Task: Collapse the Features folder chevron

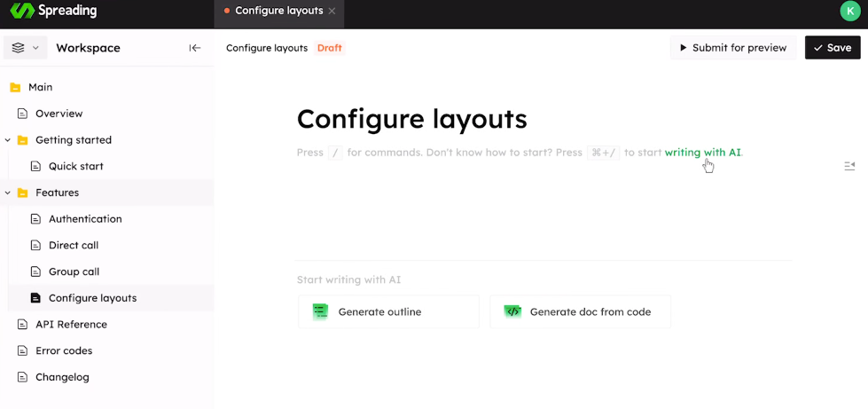Action: pyautogui.click(x=8, y=193)
